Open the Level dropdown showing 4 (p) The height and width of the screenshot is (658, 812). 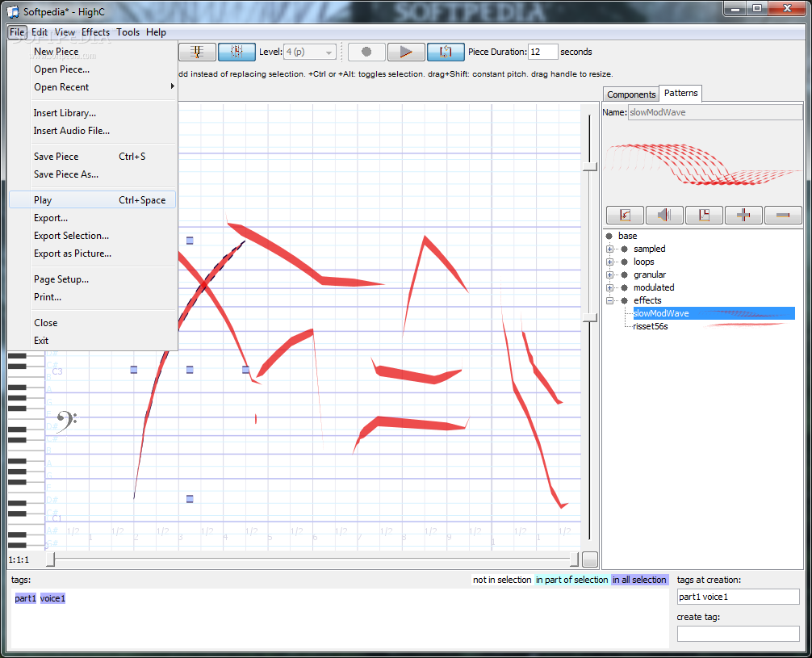click(310, 52)
